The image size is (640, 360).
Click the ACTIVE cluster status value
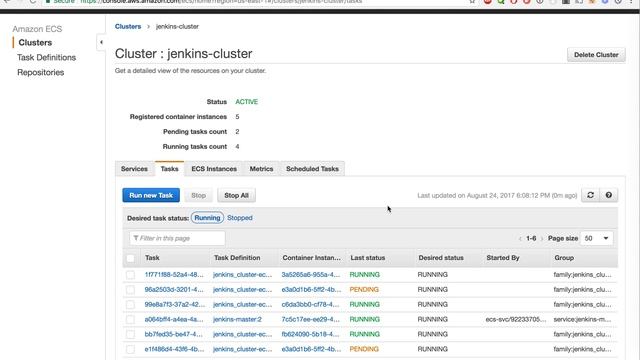click(x=247, y=102)
